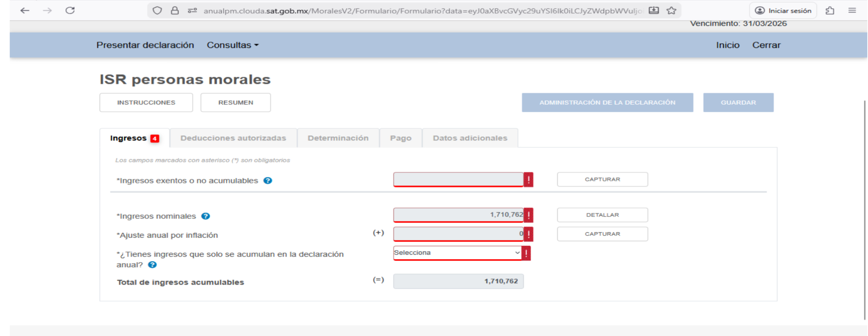Image resolution: width=868 pixels, height=336 pixels.
Task: Click help icon next to Ingresos nominales
Action: click(206, 216)
